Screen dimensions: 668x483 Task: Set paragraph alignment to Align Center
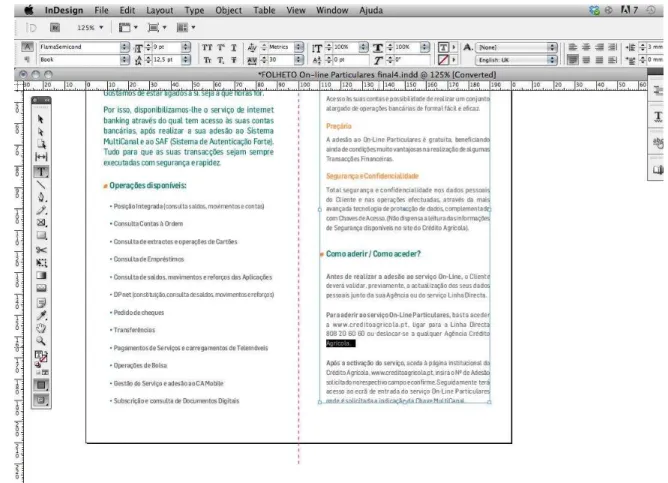(x=586, y=47)
